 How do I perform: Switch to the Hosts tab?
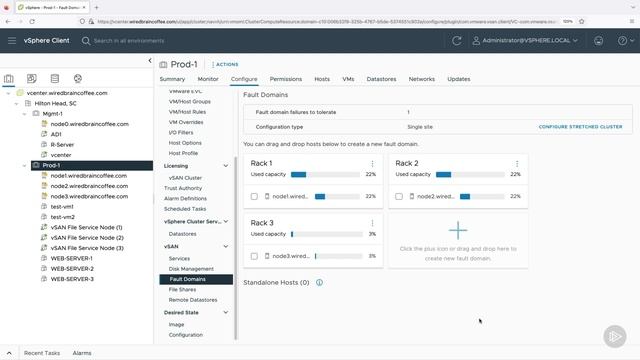322,79
